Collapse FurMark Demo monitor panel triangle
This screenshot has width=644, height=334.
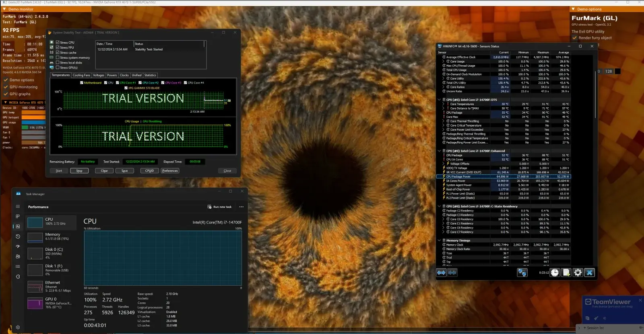[x=4, y=9]
